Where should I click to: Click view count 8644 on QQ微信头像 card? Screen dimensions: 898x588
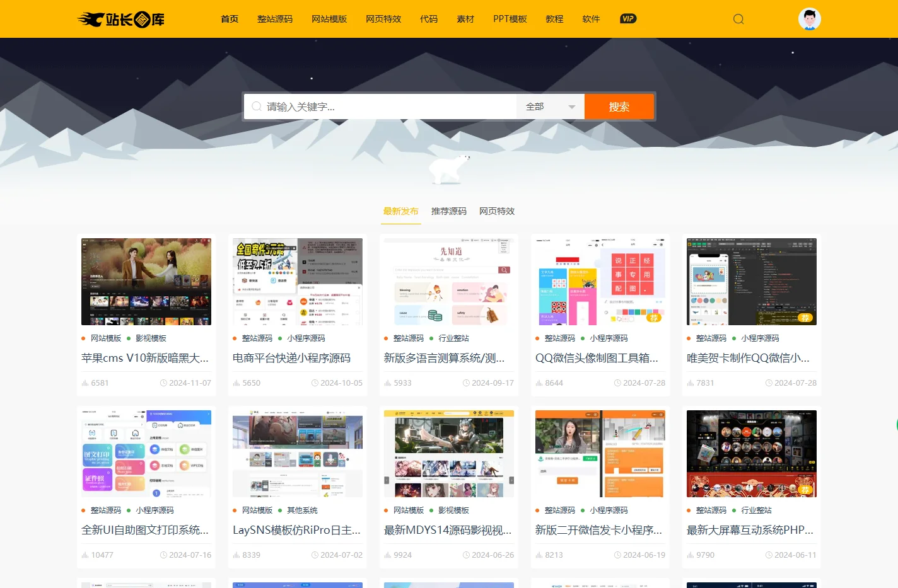549,383
